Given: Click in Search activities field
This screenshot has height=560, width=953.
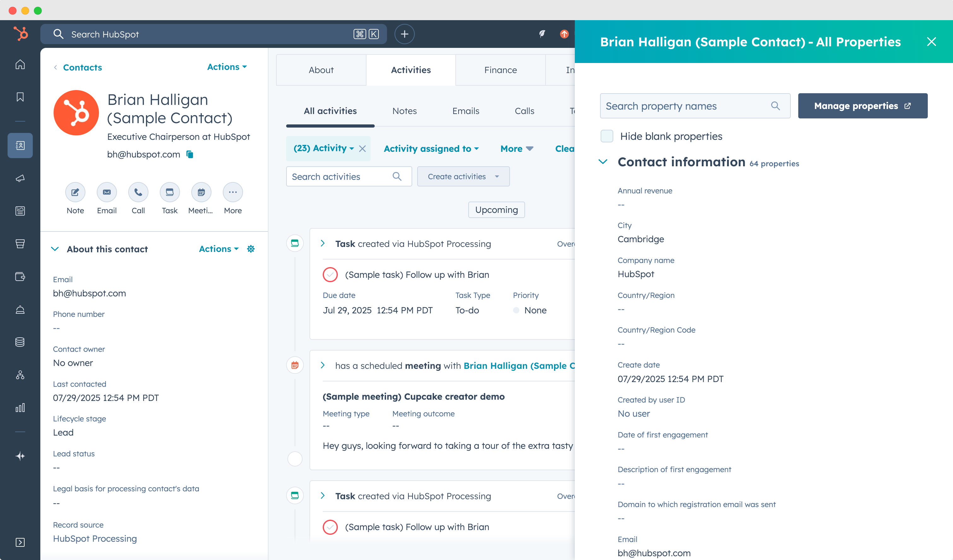Looking at the screenshot, I should pos(349,176).
